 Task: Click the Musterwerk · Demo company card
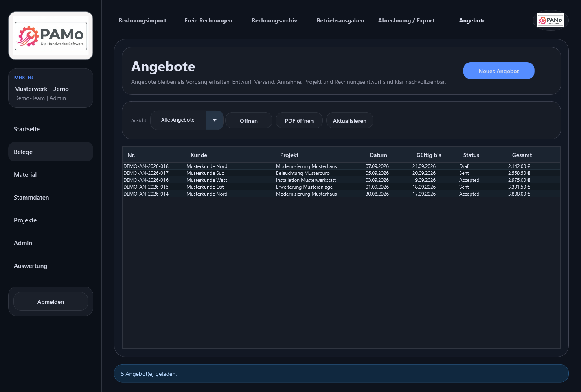[51, 88]
